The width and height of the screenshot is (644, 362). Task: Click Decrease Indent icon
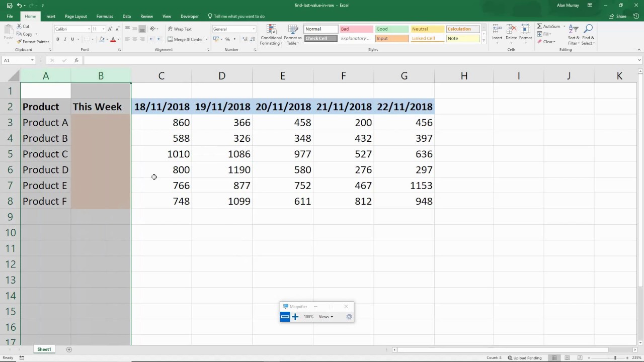tap(152, 39)
